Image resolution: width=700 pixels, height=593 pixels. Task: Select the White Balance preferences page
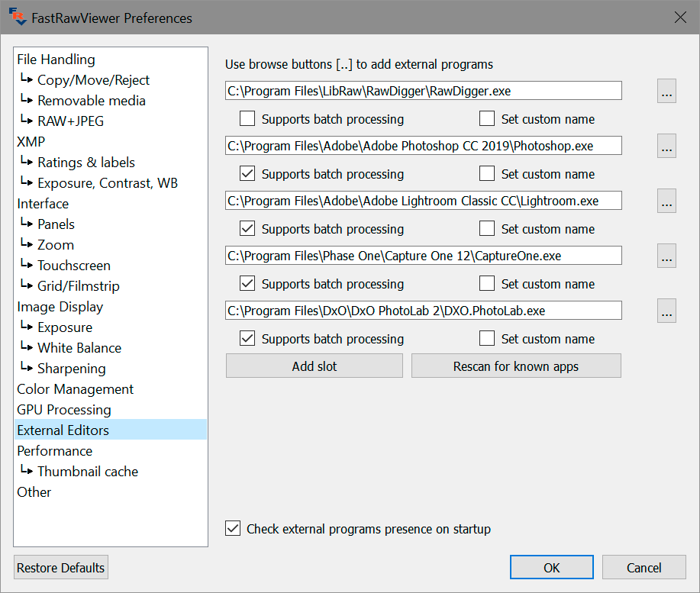(79, 348)
